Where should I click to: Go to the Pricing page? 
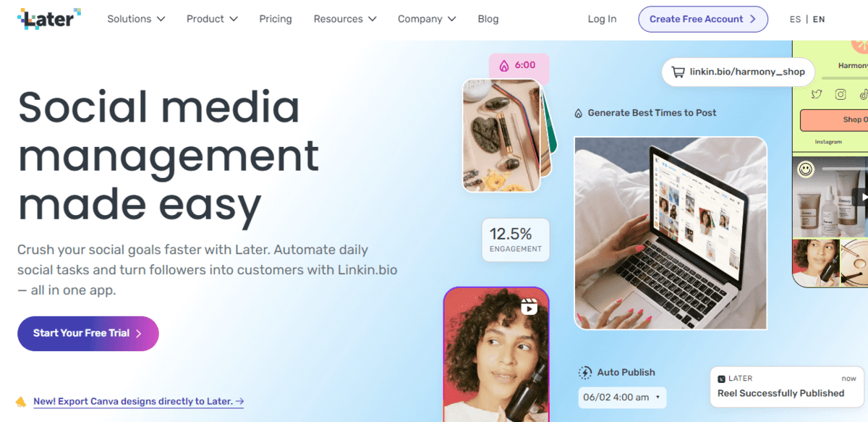coord(276,19)
